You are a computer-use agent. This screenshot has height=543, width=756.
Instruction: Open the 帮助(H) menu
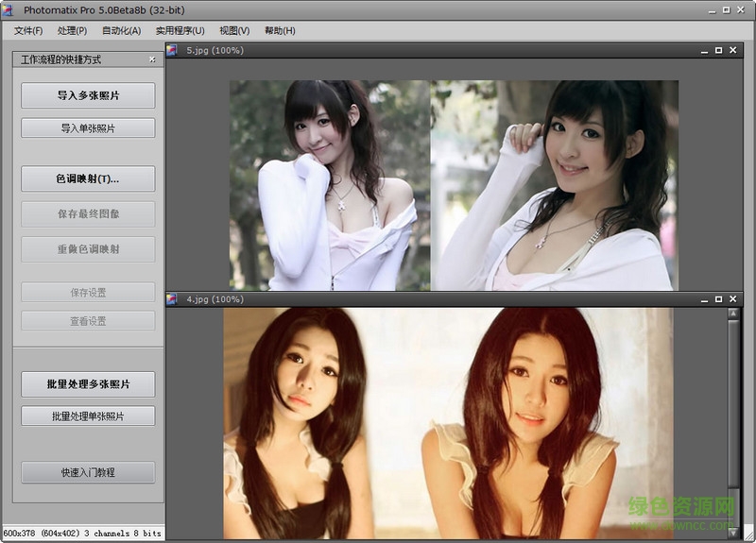pos(280,30)
